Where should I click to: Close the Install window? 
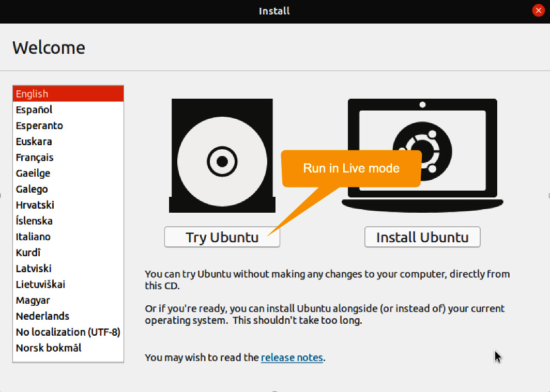coord(538,10)
